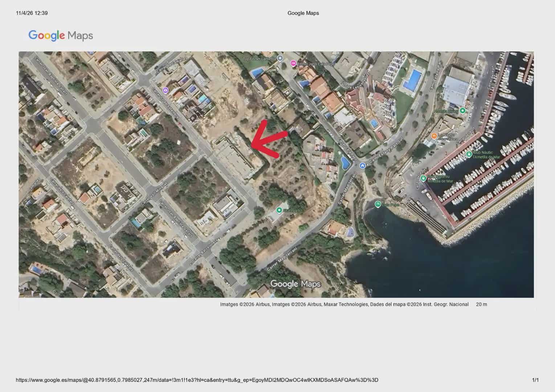Click the Port Esportiu Ametlla de Mar pin

coord(423,178)
